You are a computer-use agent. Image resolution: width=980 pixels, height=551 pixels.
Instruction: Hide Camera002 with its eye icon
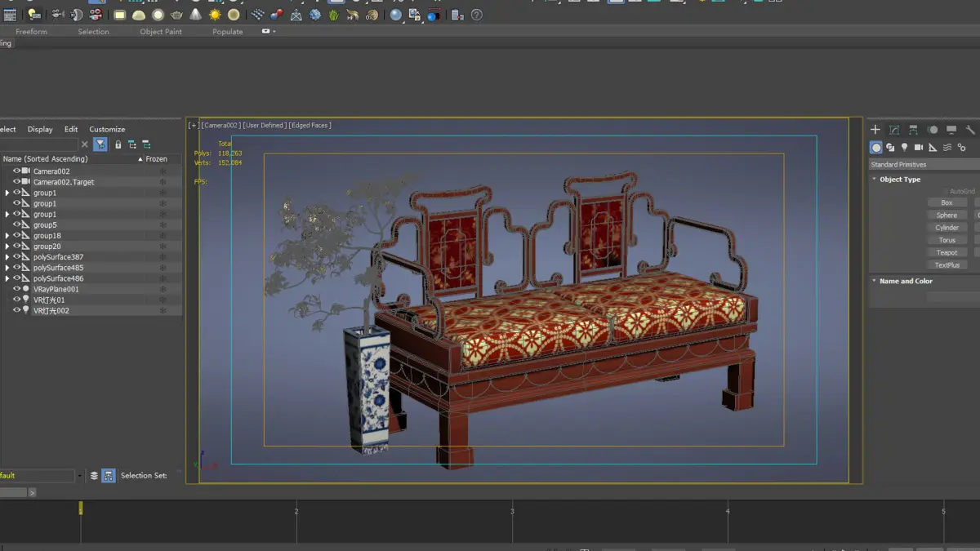click(17, 171)
